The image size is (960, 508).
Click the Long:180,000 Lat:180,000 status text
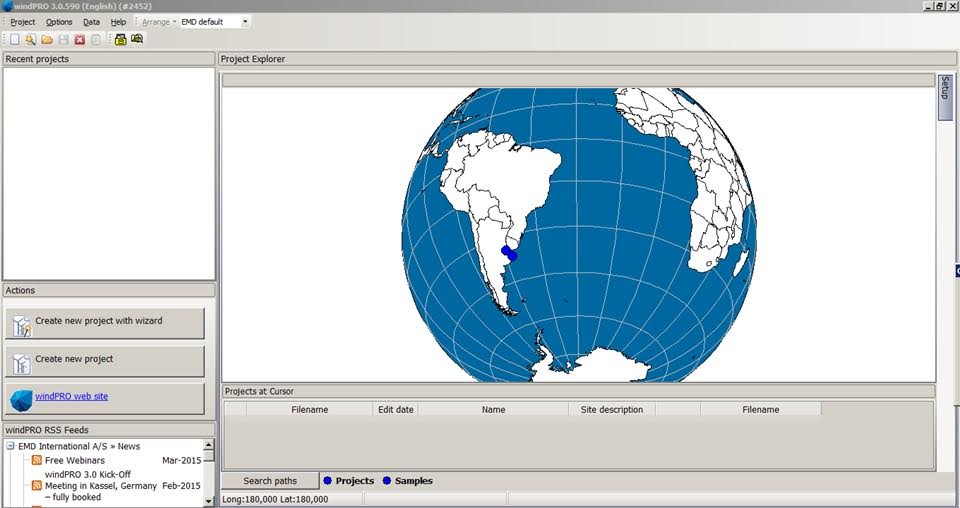[x=275, y=499]
